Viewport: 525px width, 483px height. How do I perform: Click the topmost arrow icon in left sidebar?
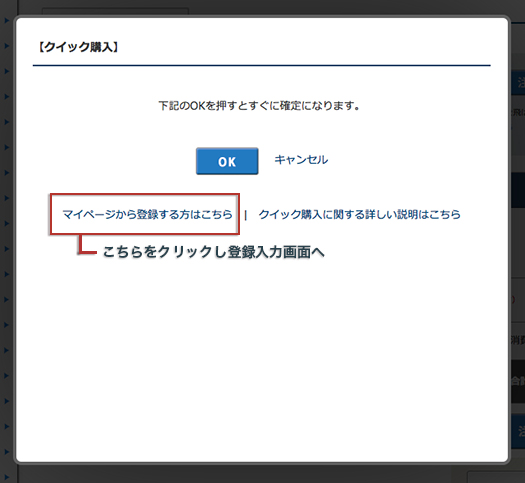pyautogui.click(x=6, y=20)
